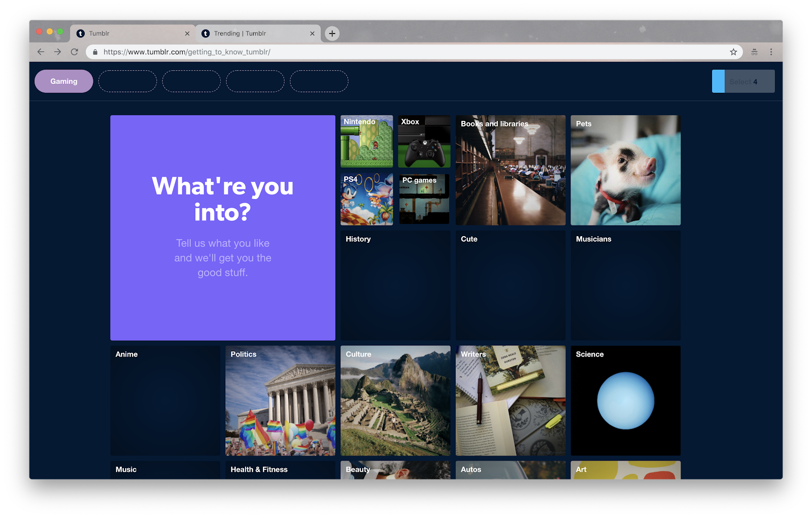Close the Trending | Tumblr tab

(x=312, y=34)
